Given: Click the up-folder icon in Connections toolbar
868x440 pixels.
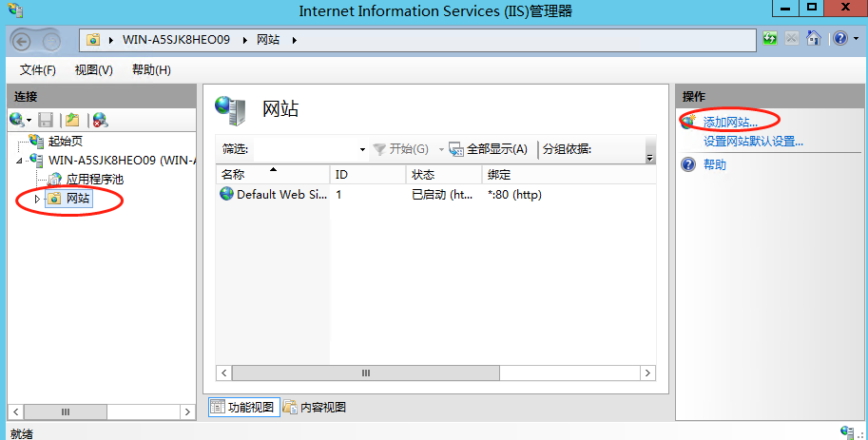Looking at the screenshot, I should pyautogui.click(x=72, y=120).
